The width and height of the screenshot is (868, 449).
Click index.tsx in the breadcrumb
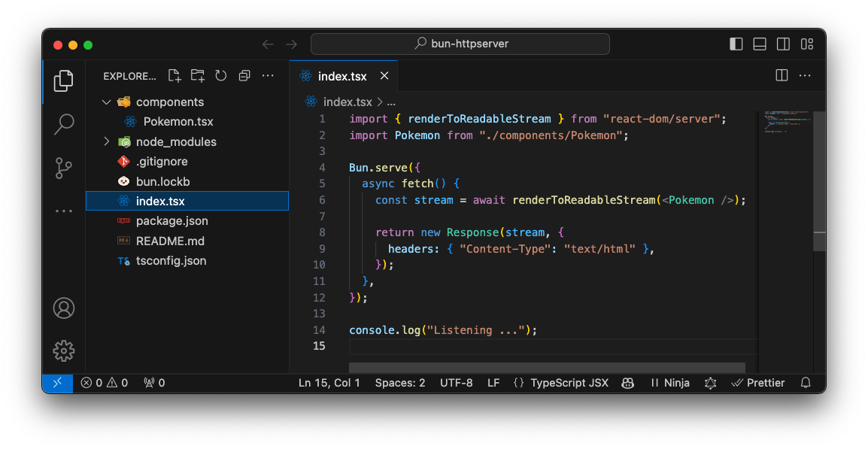347,102
